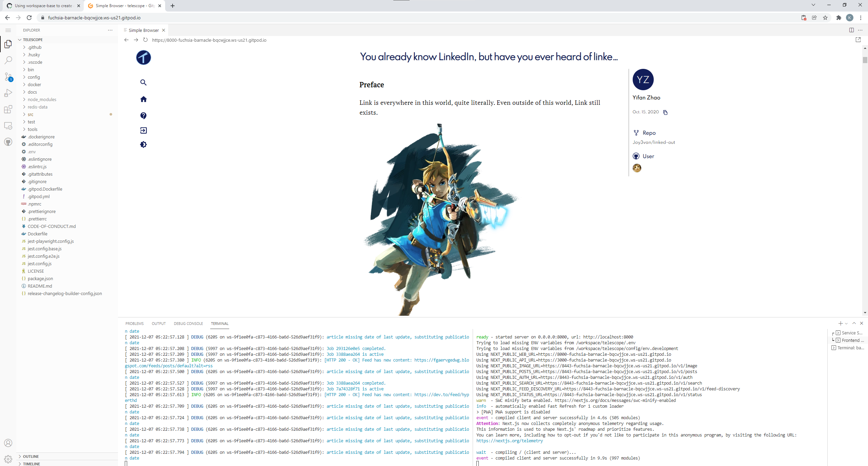Screen dimensions: 868x466
Task: Toggle the terminal panel maximize chevron
Action: pyautogui.click(x=854, y=323)
